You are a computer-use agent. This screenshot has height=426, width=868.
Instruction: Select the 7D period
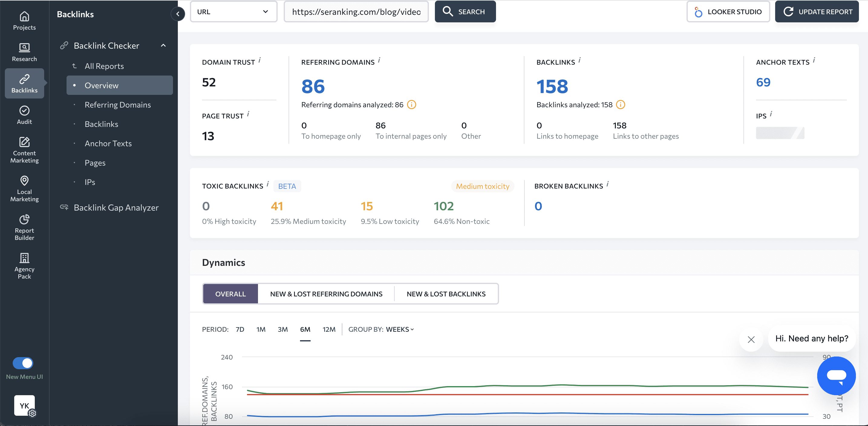(240, 329)
